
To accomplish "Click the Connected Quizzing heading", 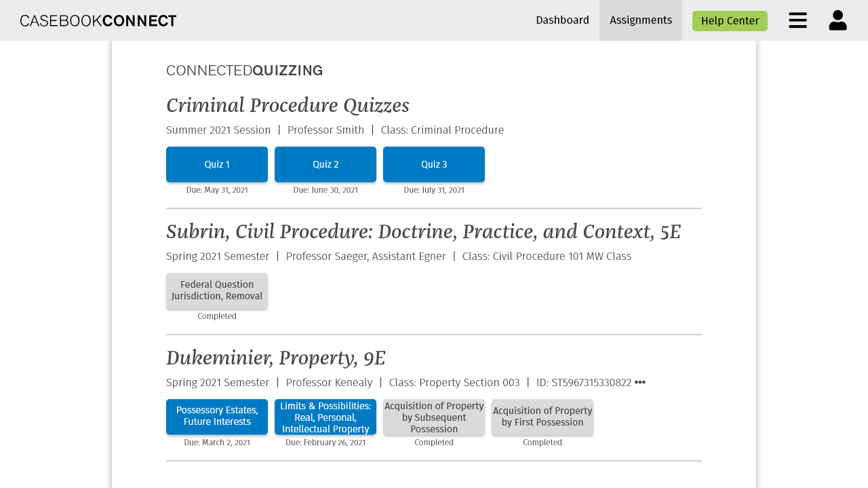I will [x=244, y=71].
